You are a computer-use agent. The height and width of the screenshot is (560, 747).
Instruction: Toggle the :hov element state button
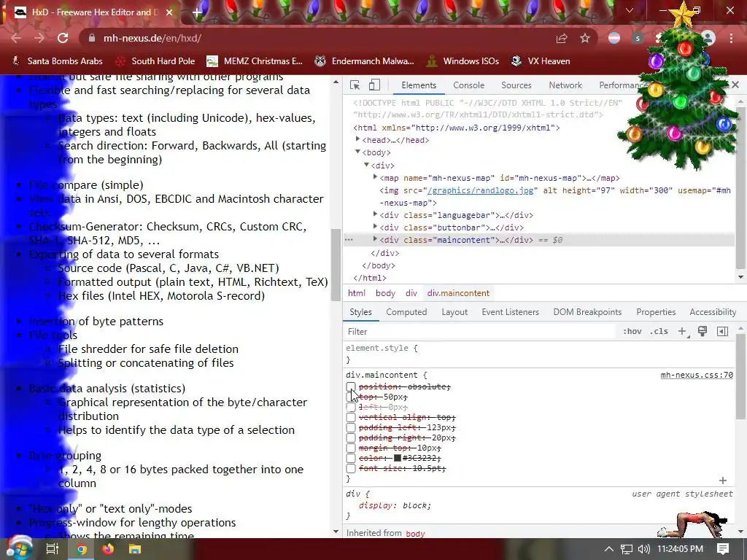pyautogui.click(x=632, y=332)
